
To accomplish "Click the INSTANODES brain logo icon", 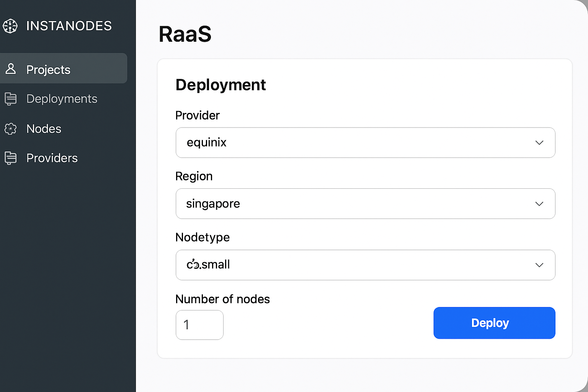I will (x=10, y=26).
